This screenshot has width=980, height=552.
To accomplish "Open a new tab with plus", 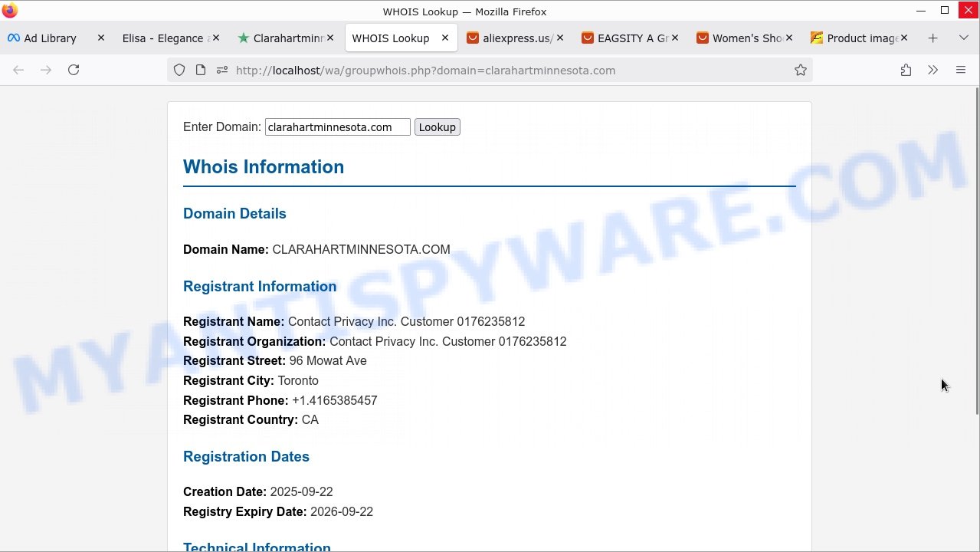I will [x=932, y=38].
